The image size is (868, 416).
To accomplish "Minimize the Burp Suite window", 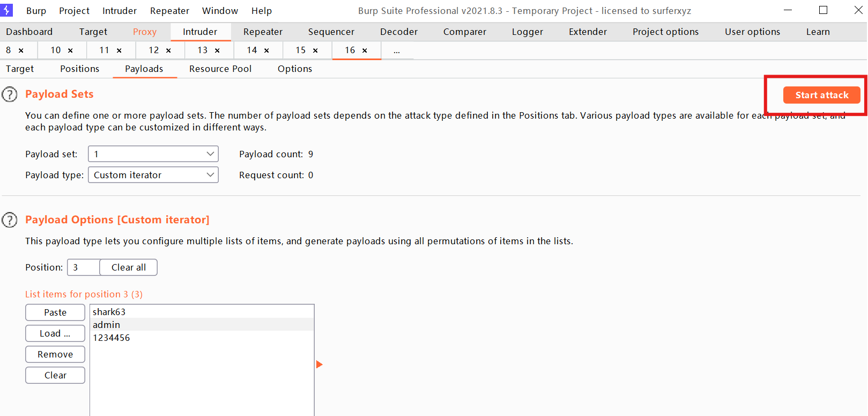I will (x=788, y=10).
